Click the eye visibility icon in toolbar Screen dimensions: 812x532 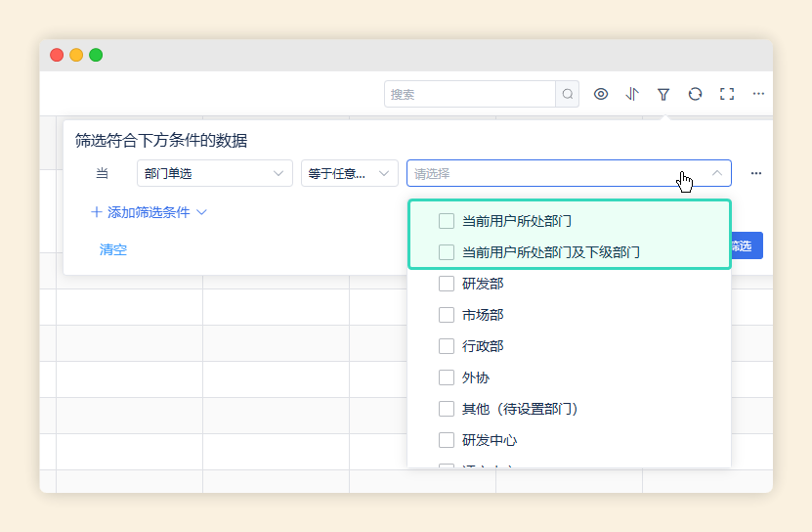coord(601,94)
